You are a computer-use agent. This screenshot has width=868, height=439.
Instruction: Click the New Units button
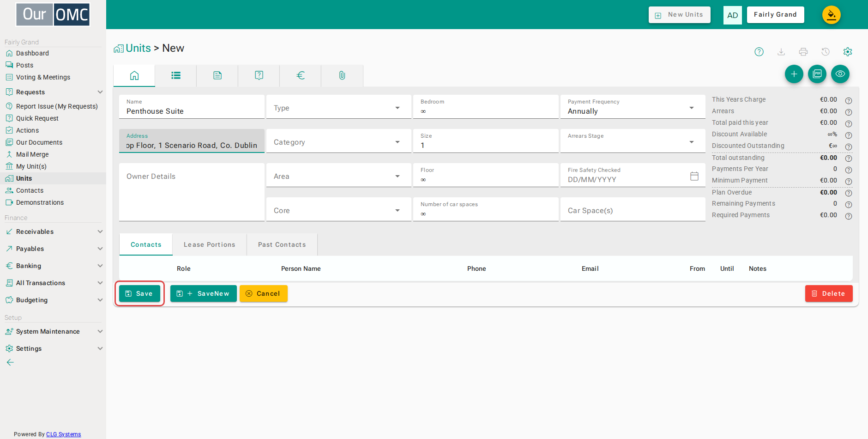click(680, 15)
